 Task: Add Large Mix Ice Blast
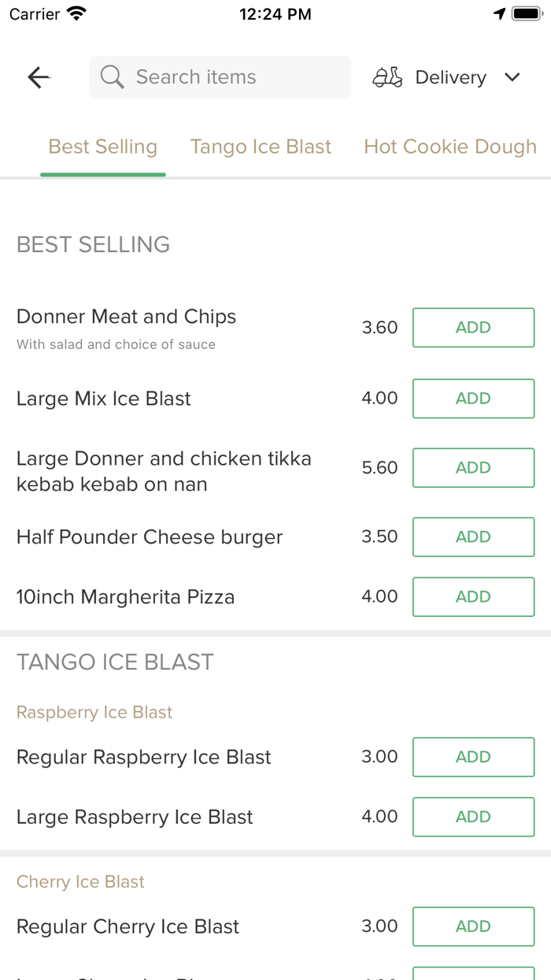pyautogui.click(x=473, y=399)
